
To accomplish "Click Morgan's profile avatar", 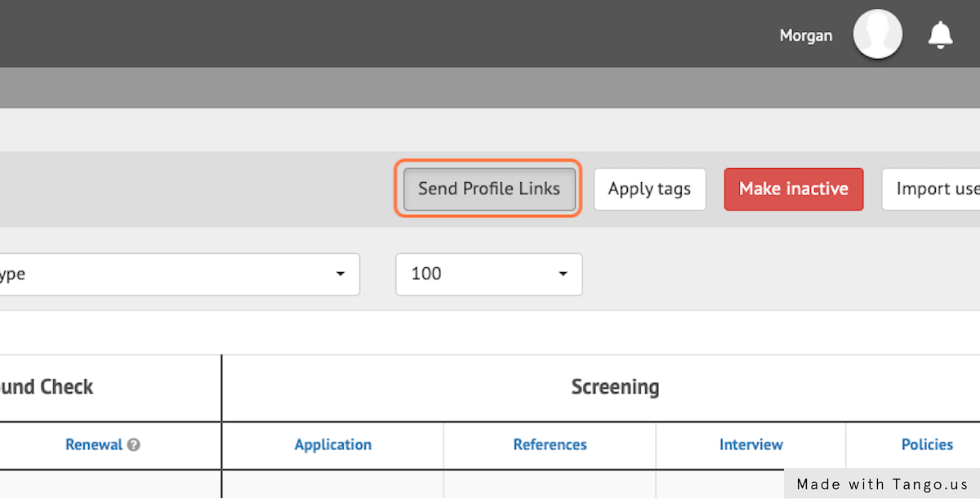I will [x=877, y=33].
